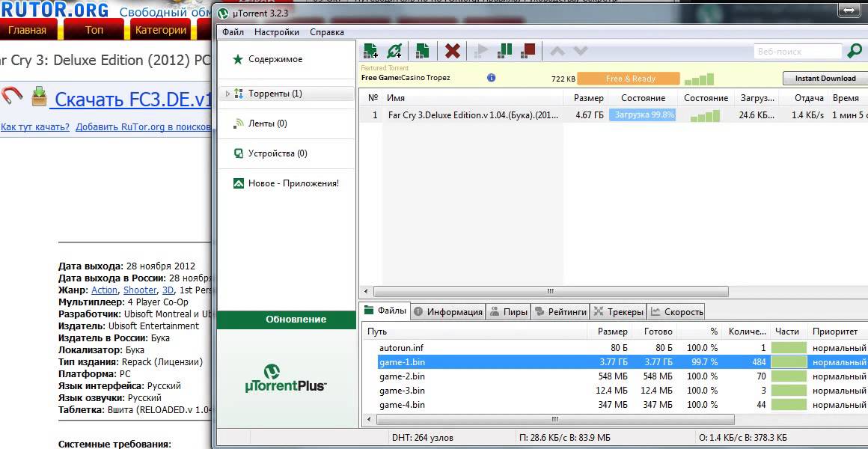Click the green Обновление button

(x=287, y=320)
